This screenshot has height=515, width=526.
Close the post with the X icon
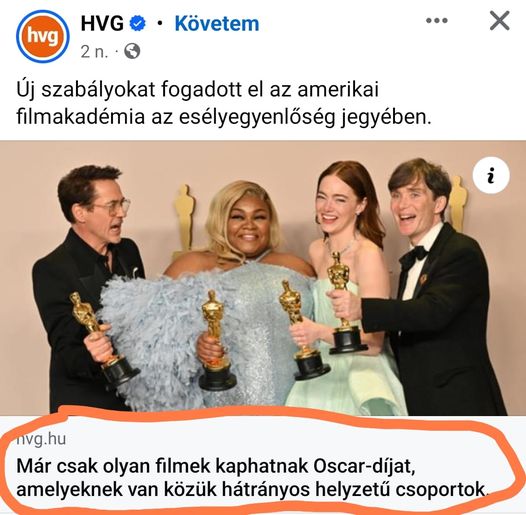pos(499,21)
